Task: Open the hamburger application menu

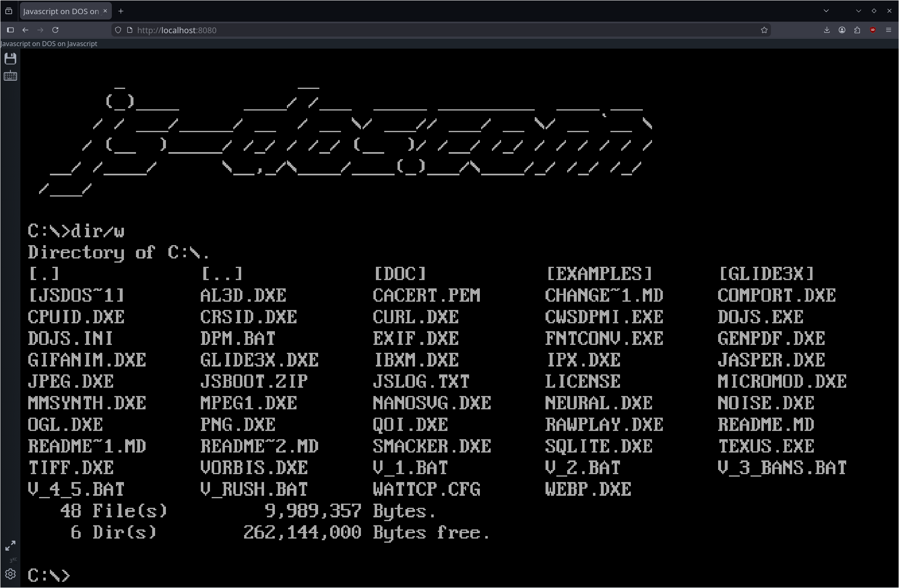Action: pyautogui.click(x=889, y=30)
